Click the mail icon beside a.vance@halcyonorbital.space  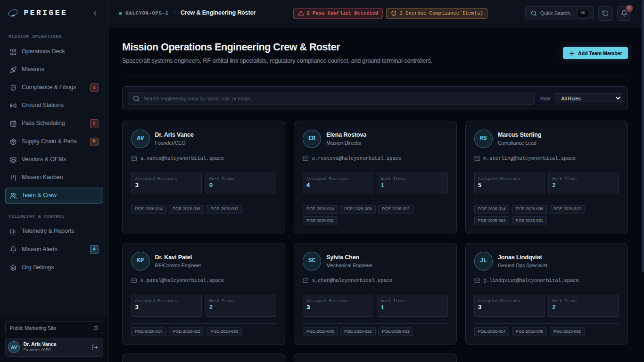pyautogui.click(x=134, y=158)
